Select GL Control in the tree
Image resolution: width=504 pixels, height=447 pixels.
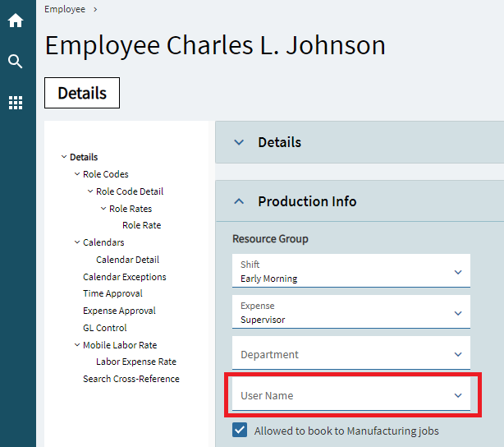pyautogui.click(x=104, y=328)
